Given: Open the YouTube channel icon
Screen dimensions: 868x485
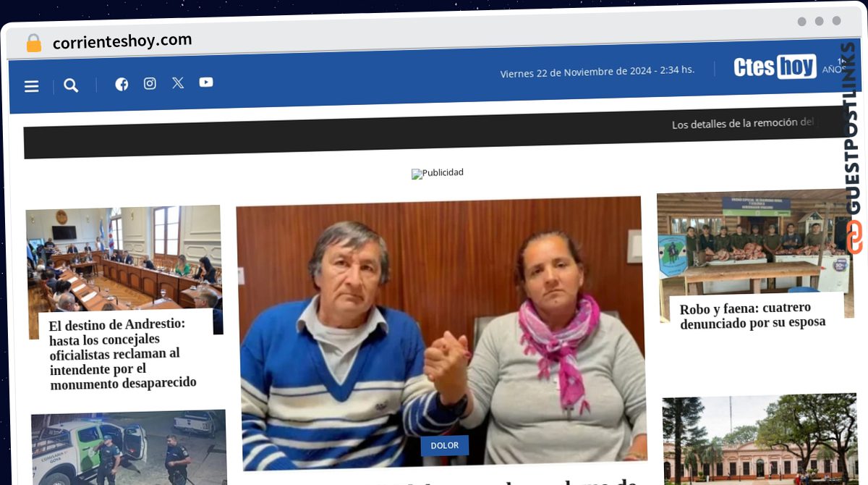Looking at the screenshot, I should [x=206, y=82].
